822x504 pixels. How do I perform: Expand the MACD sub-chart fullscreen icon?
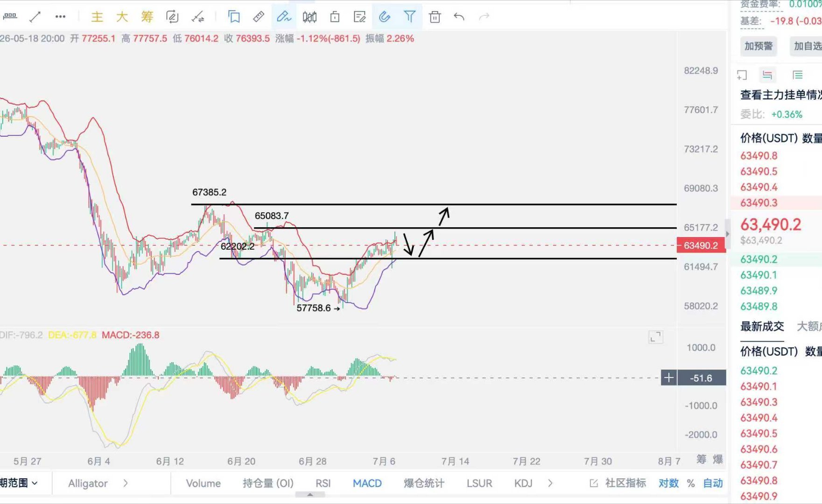(x=655, y=337)
